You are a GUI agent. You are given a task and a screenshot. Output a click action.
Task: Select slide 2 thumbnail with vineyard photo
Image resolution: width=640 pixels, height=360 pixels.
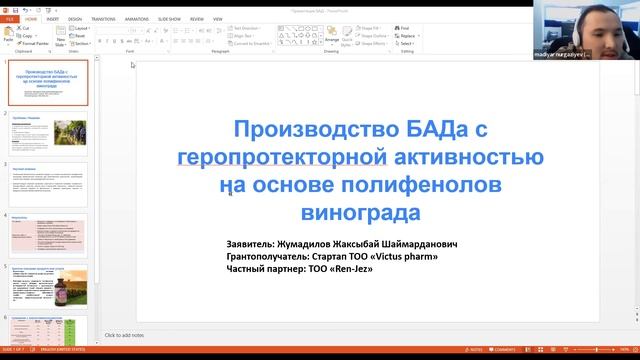point(48,134)
